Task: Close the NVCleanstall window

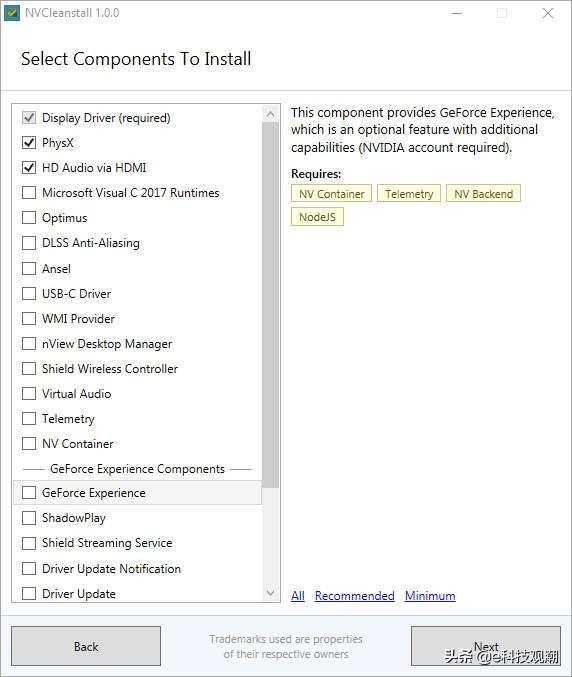Action: click(548, 13)
